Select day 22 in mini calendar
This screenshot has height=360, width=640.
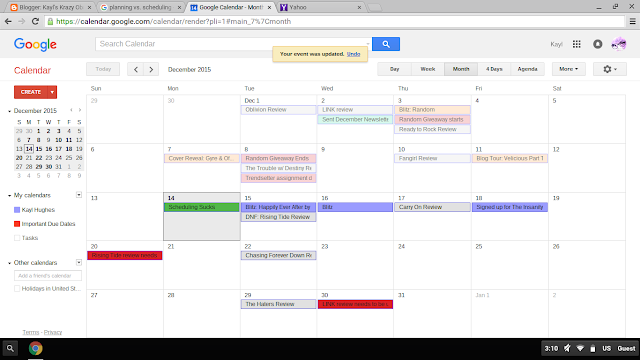point(39,158)
